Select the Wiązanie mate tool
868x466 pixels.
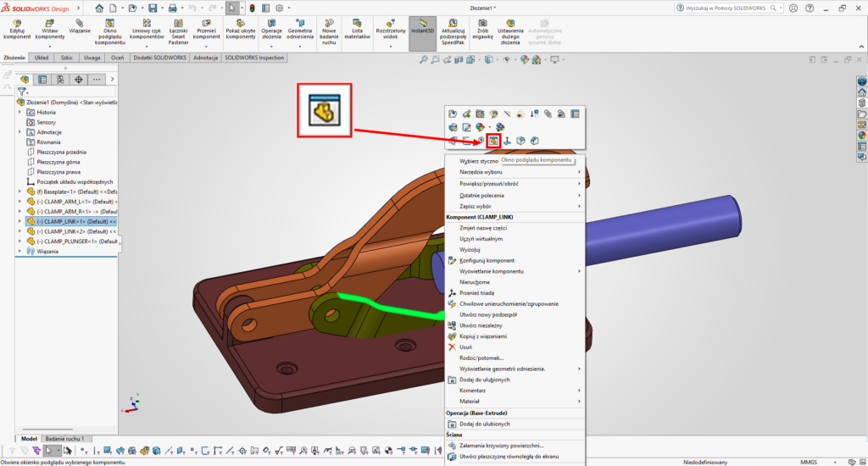point(80,26)
